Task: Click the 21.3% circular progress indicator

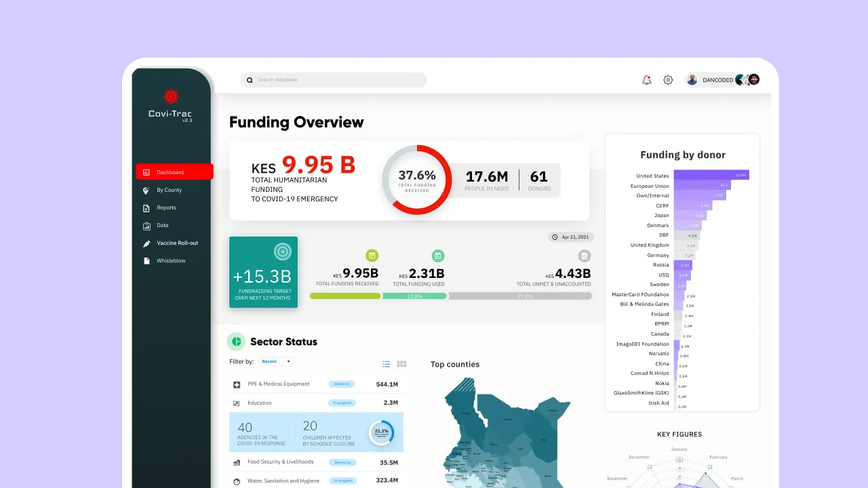Action: click(381, 432)
